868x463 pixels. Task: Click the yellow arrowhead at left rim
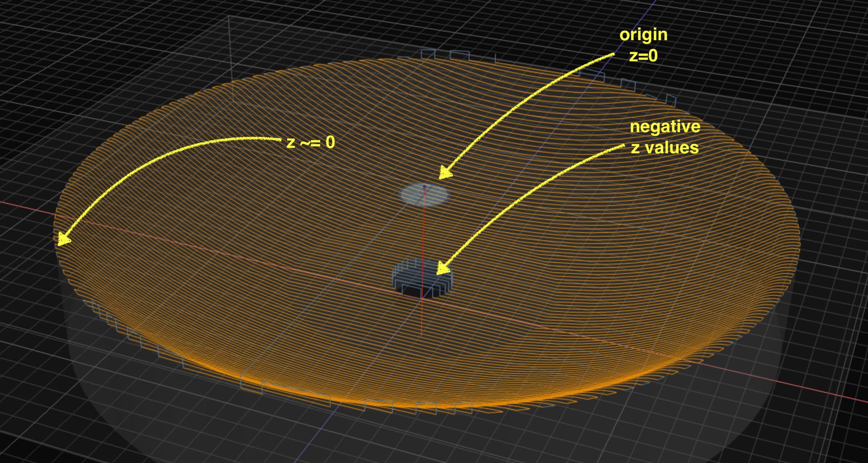63,238
